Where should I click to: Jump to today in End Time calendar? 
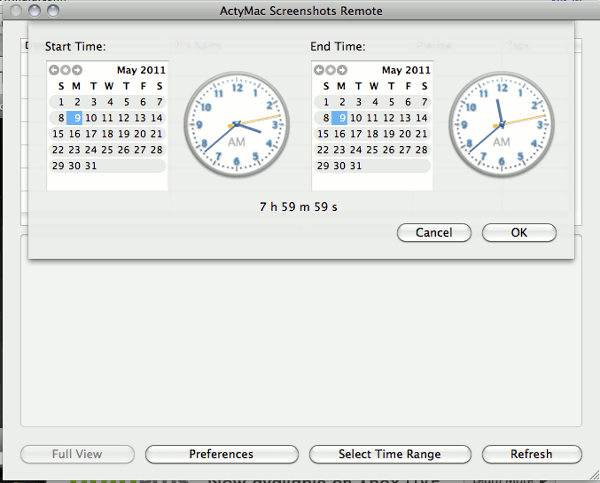(x=330, y=70)
